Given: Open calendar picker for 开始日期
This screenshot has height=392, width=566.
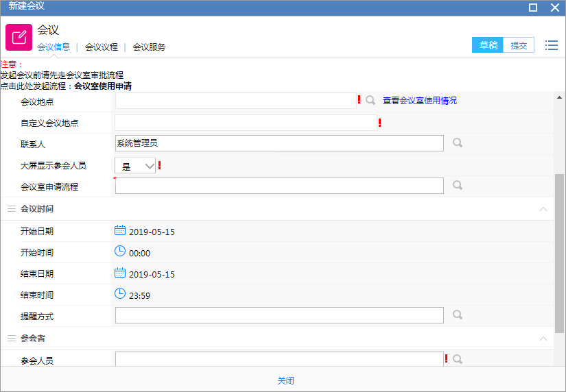Looking at the screenshot, I should coord(120,230).
